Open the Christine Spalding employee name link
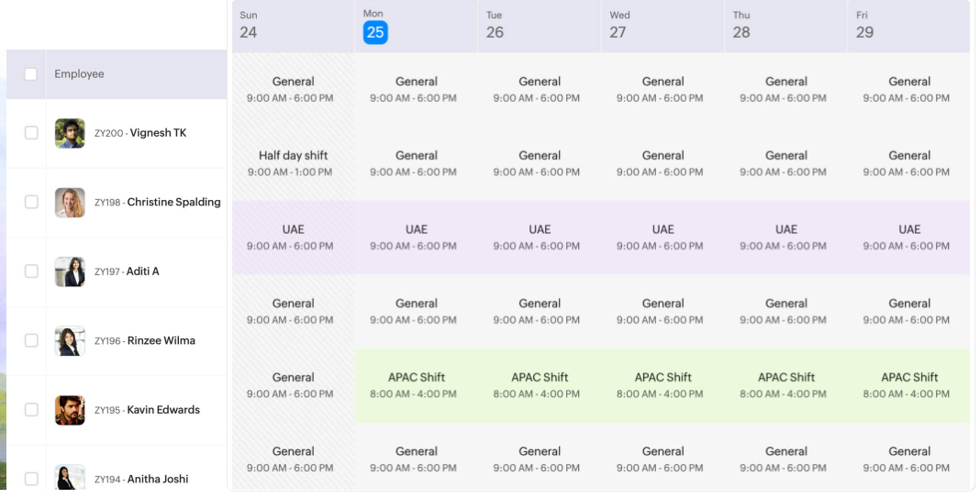Image resolution: width=980 pixels, height=498 pixels. click(x=173, y=203)
